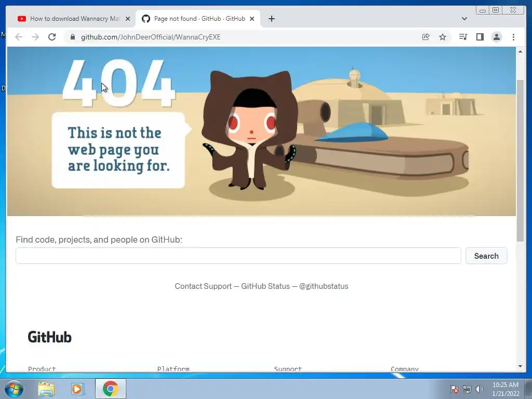Toggle the Chrome side panel icon
This screenshot has width=532, height=399.
tap(480, 37)
